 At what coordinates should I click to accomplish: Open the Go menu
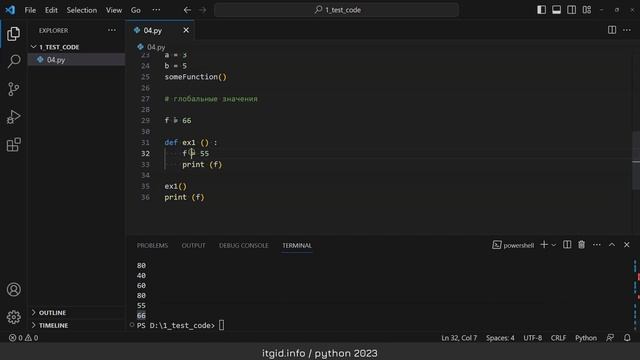(x=136, y=10)
